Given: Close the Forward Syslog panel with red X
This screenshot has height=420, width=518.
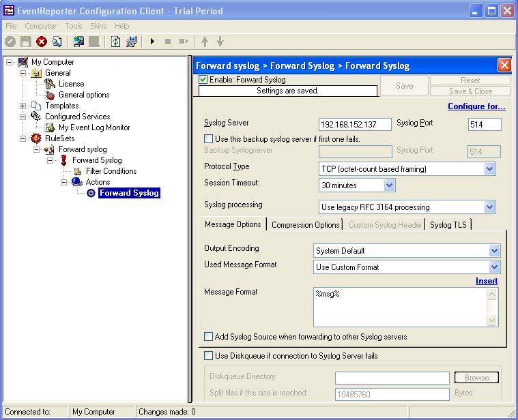Looking at the screenshot, I should point(504,65).
